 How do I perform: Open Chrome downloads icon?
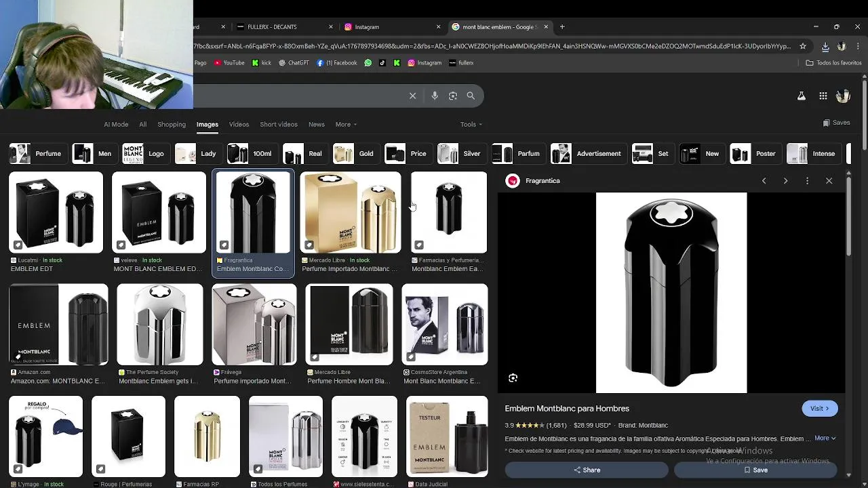click(825, 46)
